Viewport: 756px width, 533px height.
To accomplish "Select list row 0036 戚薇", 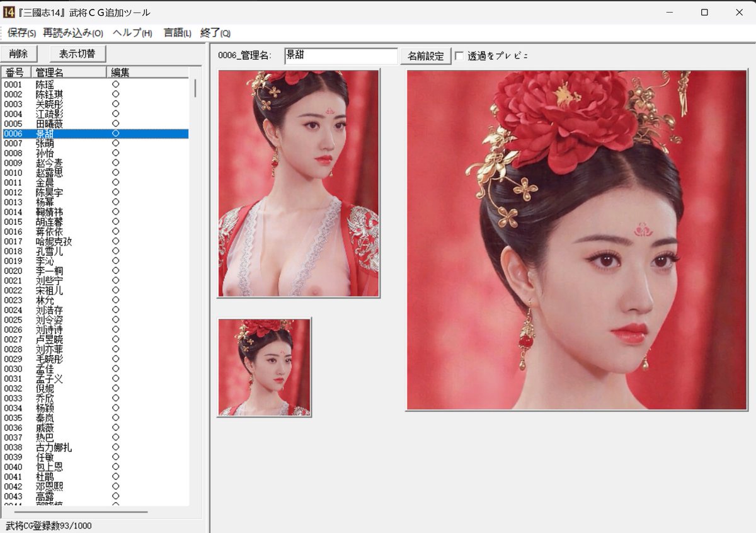I will coord(95,428).
